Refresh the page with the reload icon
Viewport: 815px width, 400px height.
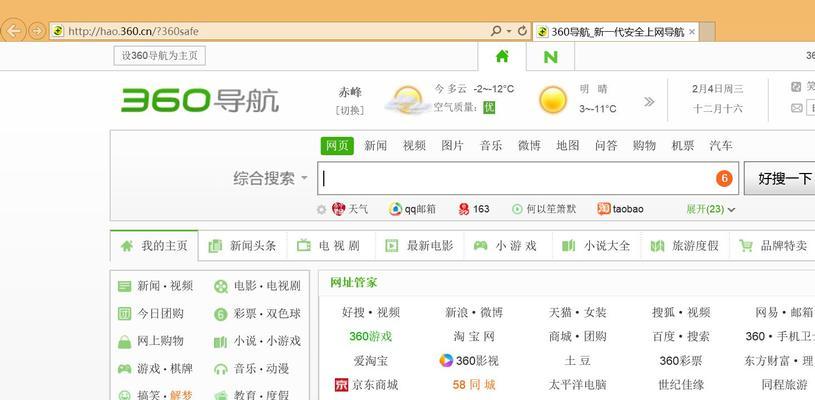pos(522,31)
